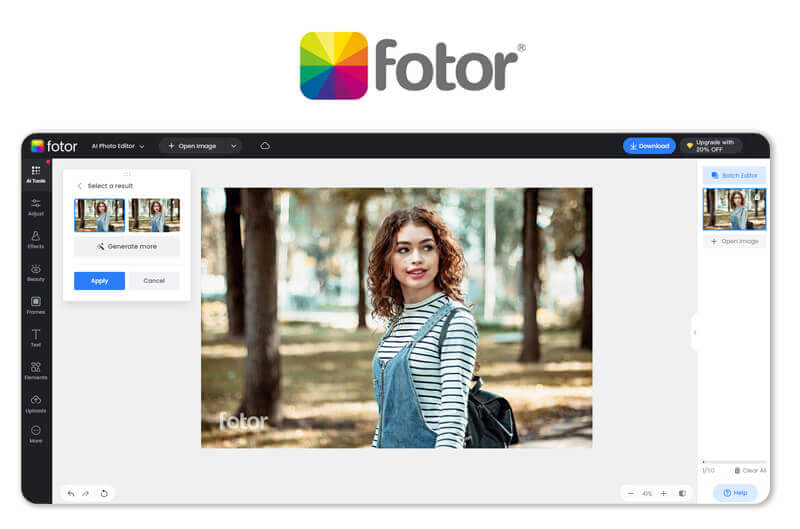This screenshot has width=800, height=529.
Task: Select the first result thumbnail
Action: 99,215
